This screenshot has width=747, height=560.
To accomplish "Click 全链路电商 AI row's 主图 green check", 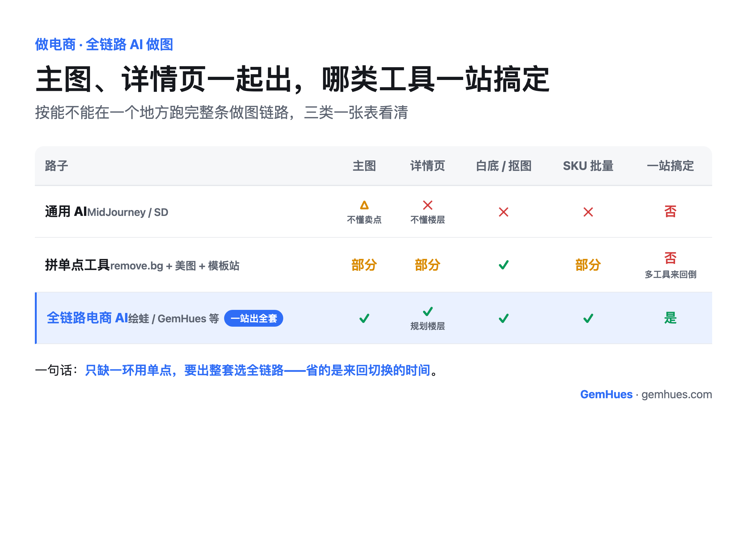I will click(364, 318).
